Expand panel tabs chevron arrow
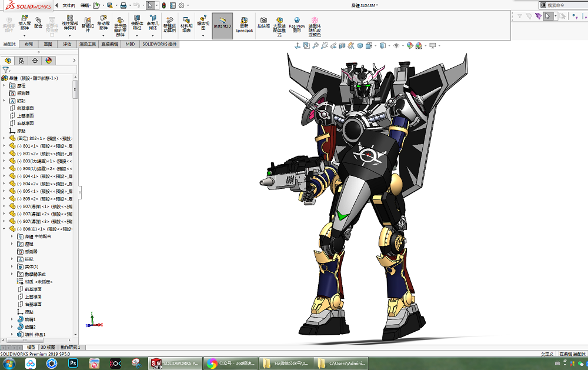Image resolution: width=588 pixels, height=370 pixels. coord(74,61)
